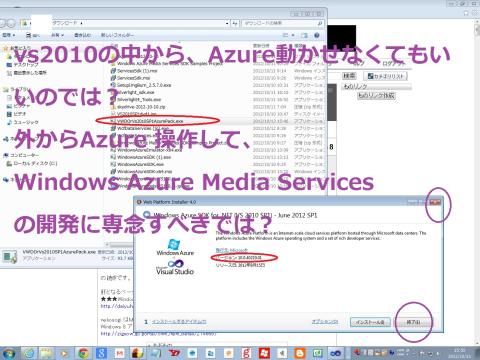Click the Install button in Web Platform Installer
This screenshot has width=480, height=360.
click(370, 322)
